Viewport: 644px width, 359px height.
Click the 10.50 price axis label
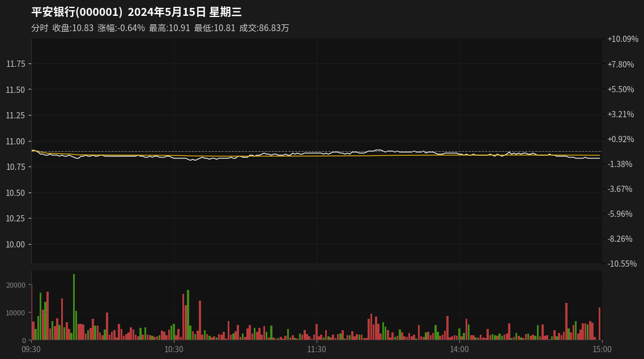pos(16,193)
